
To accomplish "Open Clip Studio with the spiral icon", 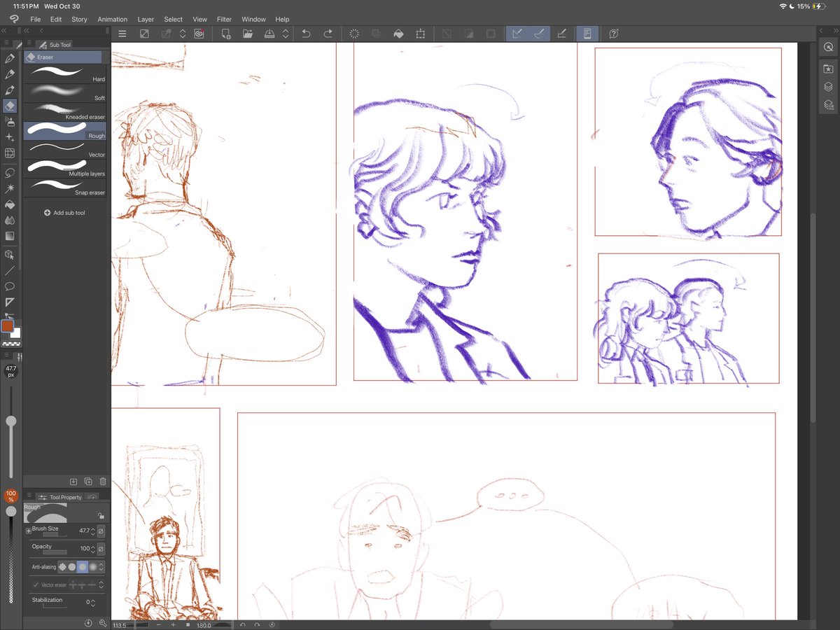I will click(199, 34).
